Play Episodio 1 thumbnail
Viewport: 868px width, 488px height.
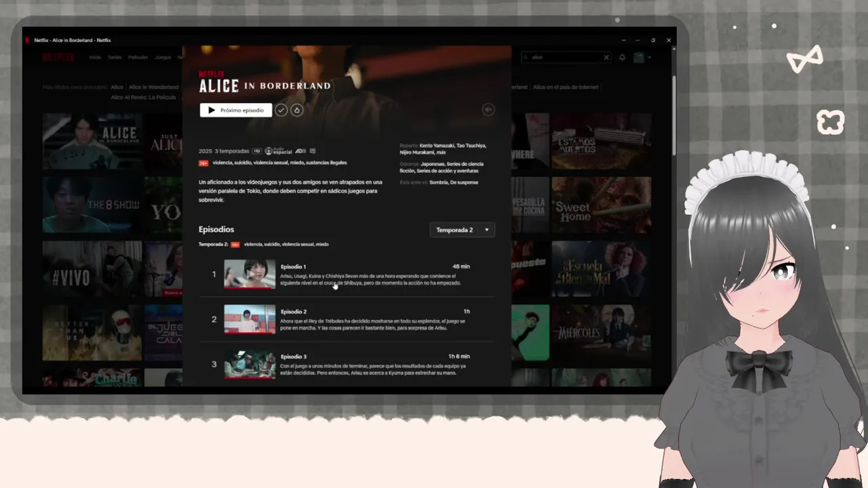tap(250, 274)
